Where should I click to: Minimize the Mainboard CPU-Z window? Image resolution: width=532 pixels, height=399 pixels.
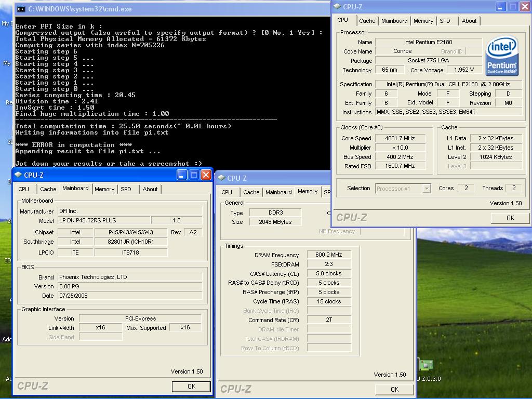tap(182, 175)
